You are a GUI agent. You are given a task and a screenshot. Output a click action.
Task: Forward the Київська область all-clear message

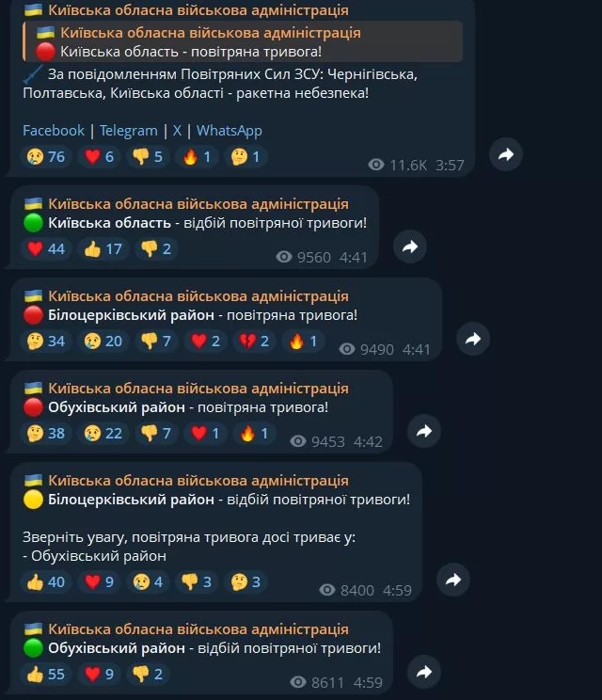410,247
